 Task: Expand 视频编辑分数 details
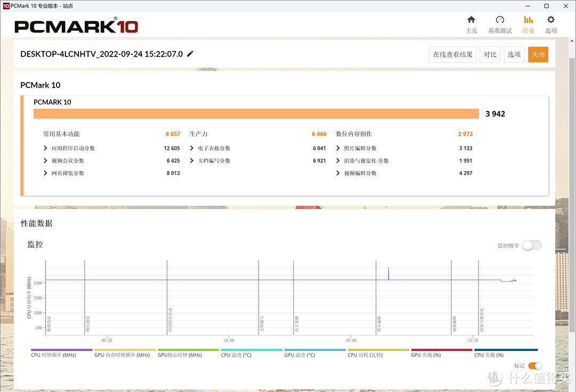coord(338,173)
